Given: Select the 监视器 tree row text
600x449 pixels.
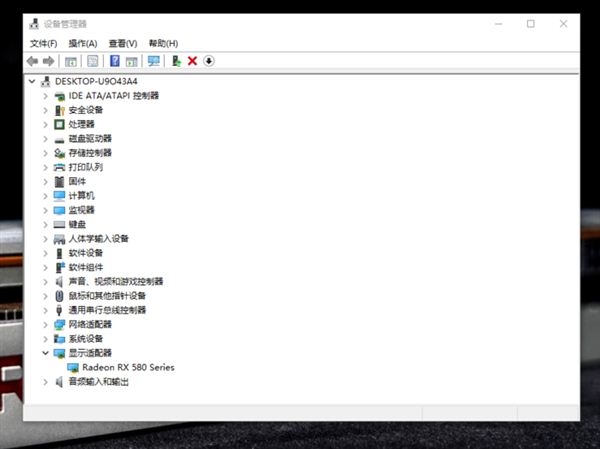Looking at the screenshot, I should click(82, 210).
